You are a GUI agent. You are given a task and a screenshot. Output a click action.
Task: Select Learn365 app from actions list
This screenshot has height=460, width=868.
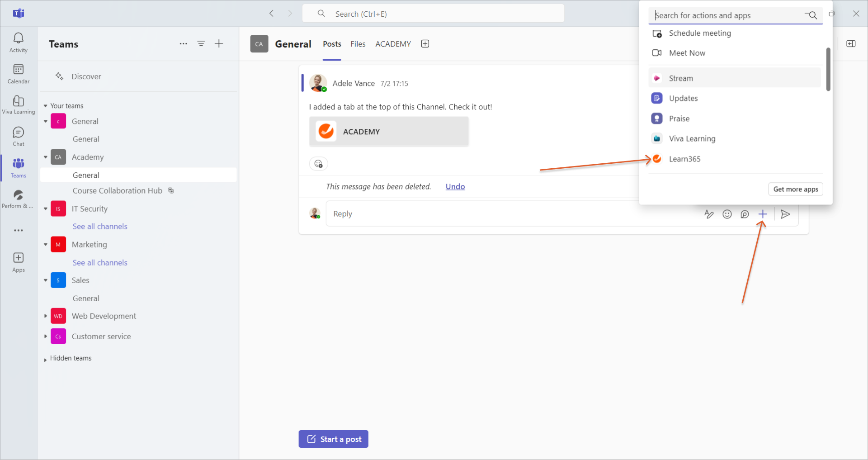pyautogui.click(x=684, y=159)
